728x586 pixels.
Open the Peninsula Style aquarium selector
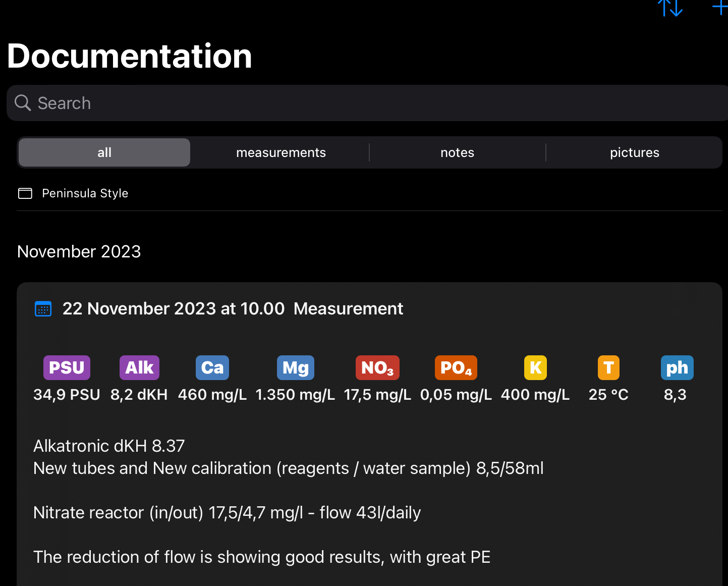pyautogui.click(x=85, y=193)
